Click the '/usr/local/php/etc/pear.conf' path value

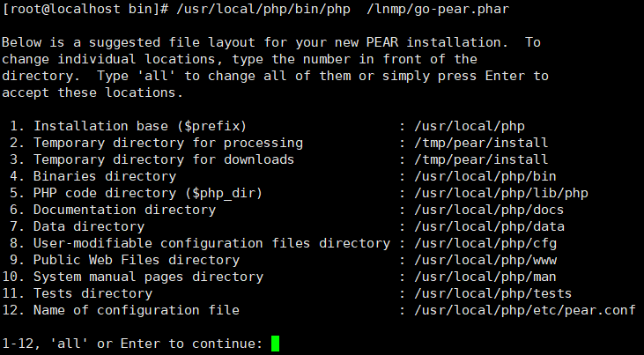(525, 310)
